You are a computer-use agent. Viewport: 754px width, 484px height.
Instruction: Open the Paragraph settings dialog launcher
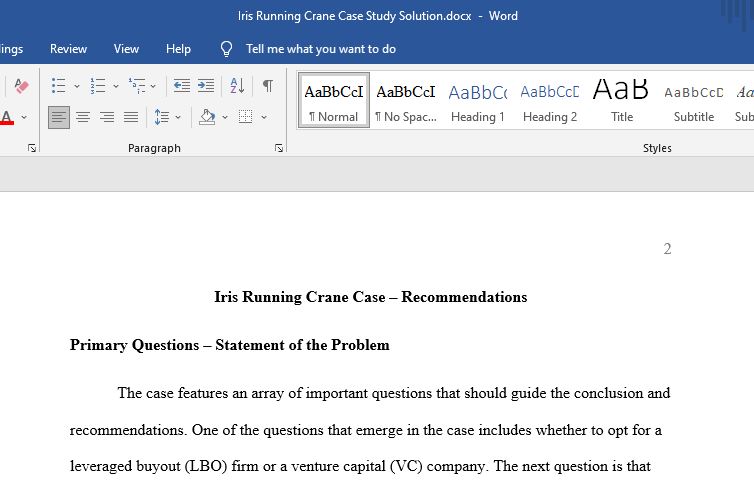coord(279,148)
